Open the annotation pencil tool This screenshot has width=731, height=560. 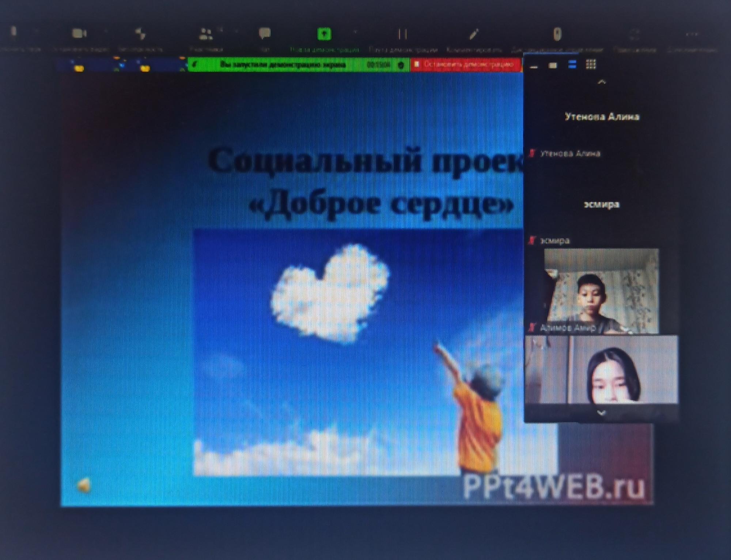(474, 34)
